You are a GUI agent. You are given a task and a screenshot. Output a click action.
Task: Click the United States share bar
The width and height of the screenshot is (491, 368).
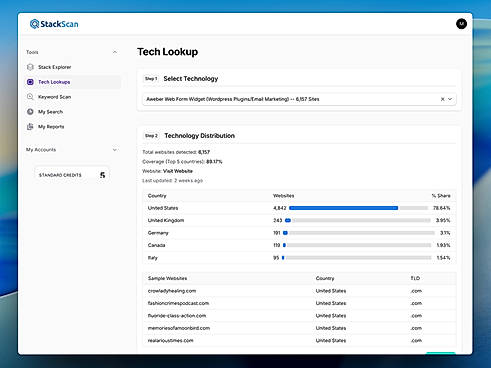(x=359, y=208)
